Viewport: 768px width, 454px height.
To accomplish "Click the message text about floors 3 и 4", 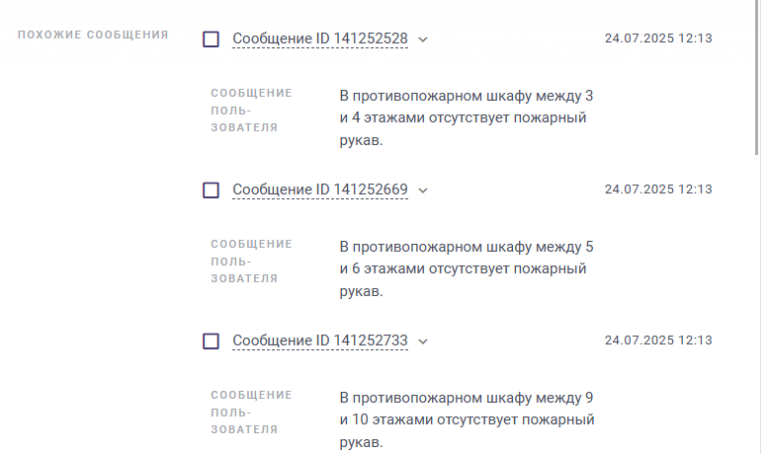I will [x=466, y=118].
